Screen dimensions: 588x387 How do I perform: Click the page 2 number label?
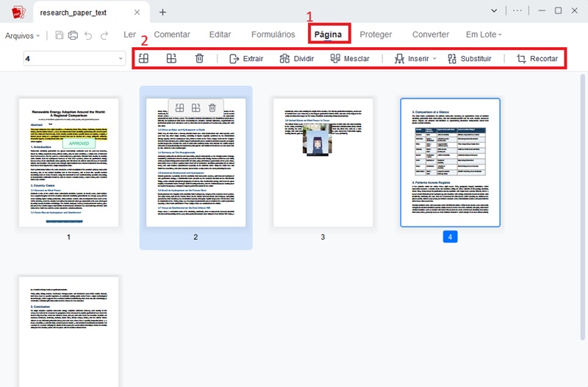[196, 237]
